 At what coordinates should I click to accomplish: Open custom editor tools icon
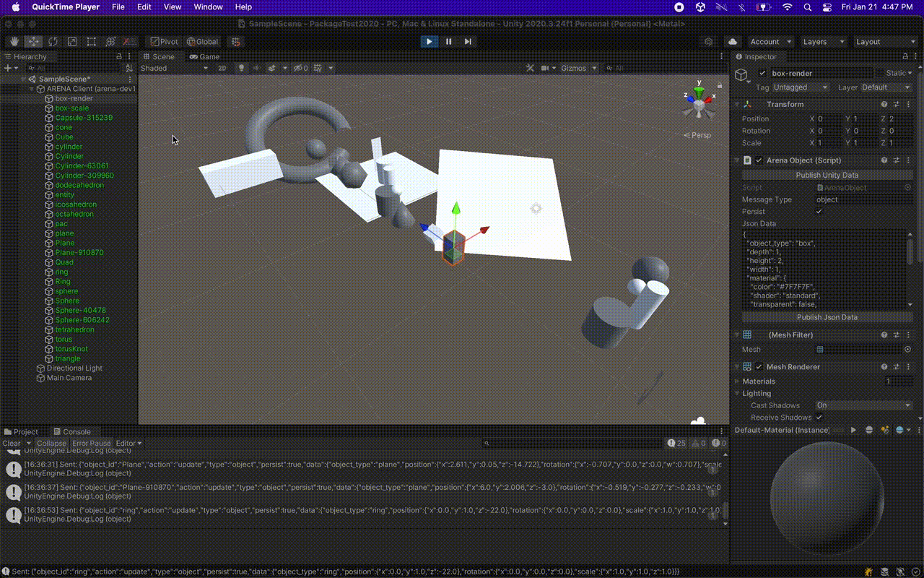click(130, 42)
